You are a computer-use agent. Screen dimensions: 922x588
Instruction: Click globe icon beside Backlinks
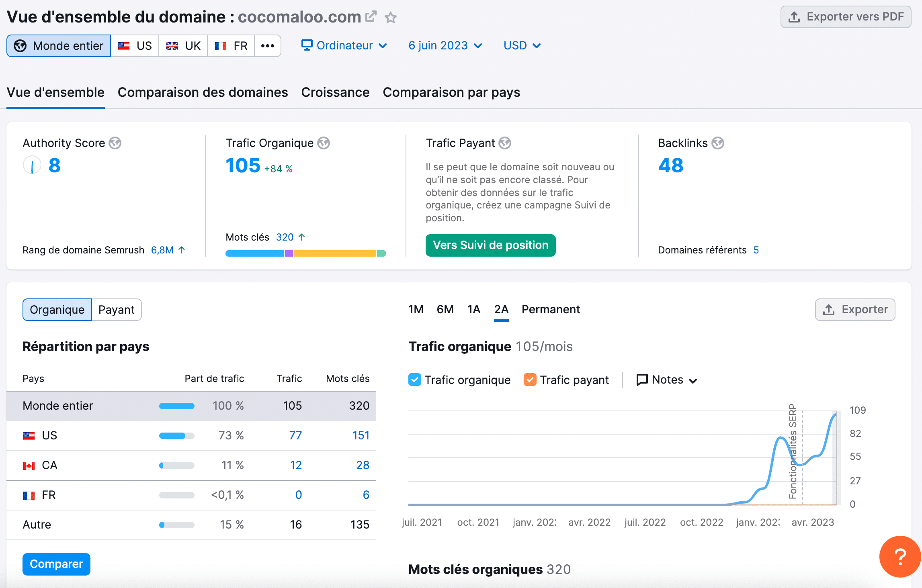718,143
